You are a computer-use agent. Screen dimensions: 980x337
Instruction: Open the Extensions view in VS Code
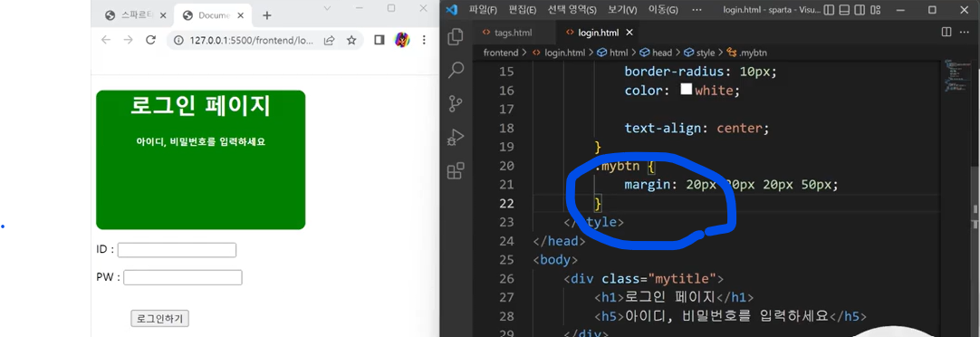(x=456, y=170)
